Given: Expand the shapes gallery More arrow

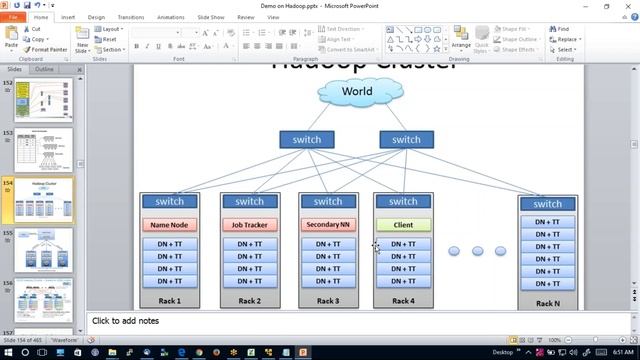Looking at the screenshot, I should point(446,49).
